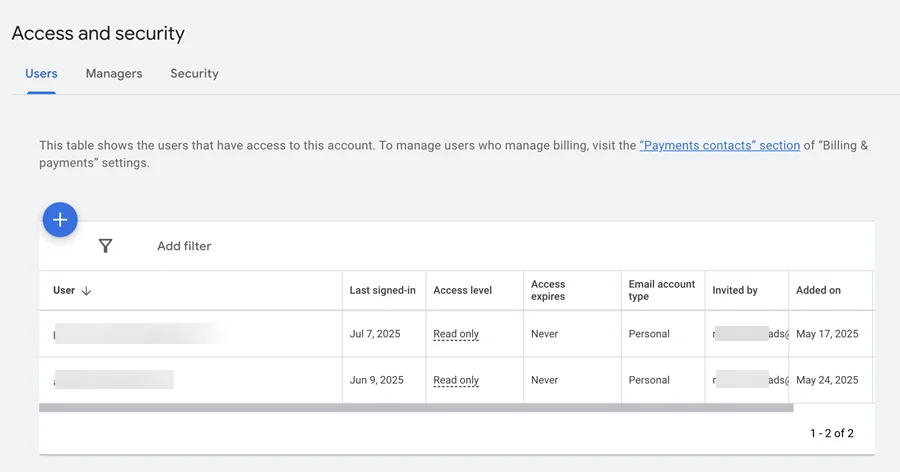Select the user row added May 24, 2025

456,380
